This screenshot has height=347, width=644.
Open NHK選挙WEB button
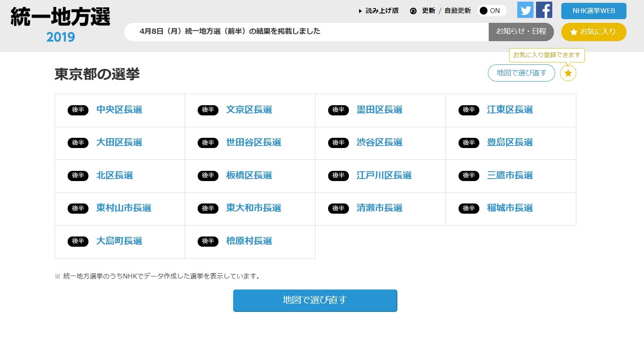click(593, 11)
